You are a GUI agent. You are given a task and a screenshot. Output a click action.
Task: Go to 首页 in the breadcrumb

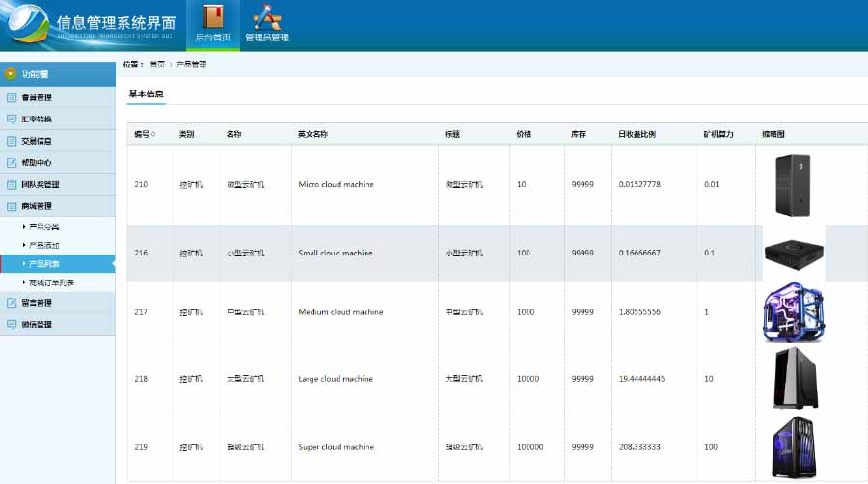[157, 65]
